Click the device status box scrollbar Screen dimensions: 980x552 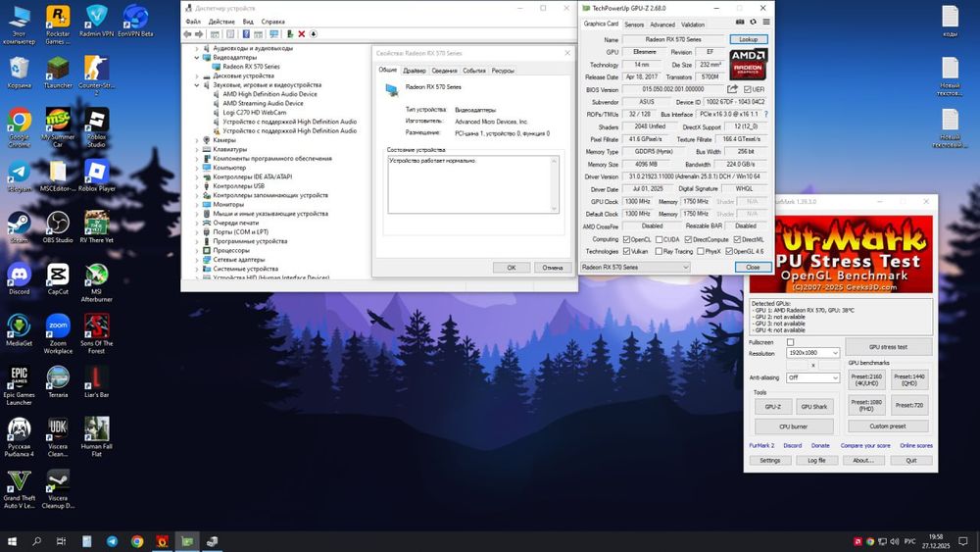[556, 184]
